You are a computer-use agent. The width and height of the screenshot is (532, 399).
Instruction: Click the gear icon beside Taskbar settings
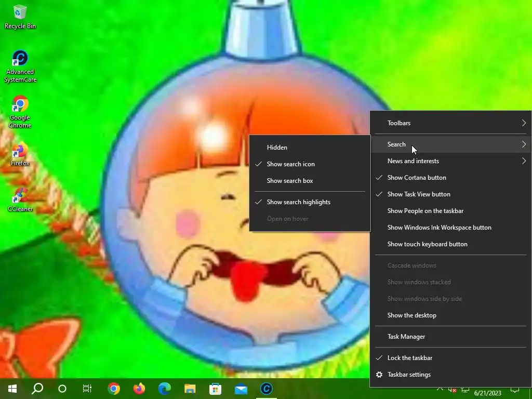point(379,375)
